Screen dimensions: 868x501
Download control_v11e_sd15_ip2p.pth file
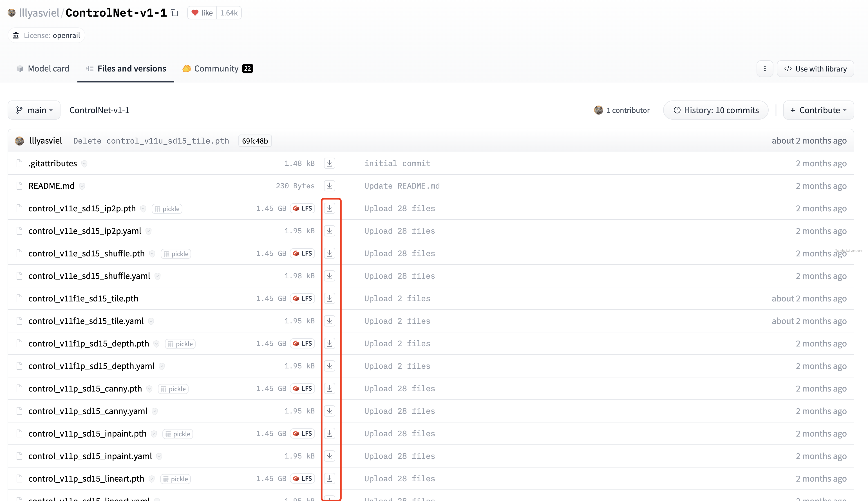[329, 209]
